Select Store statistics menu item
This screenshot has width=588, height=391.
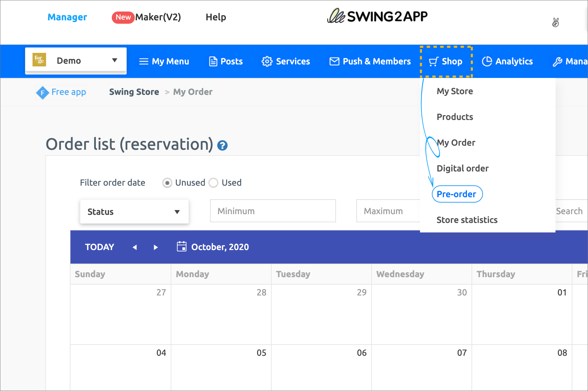click(467, 220)
